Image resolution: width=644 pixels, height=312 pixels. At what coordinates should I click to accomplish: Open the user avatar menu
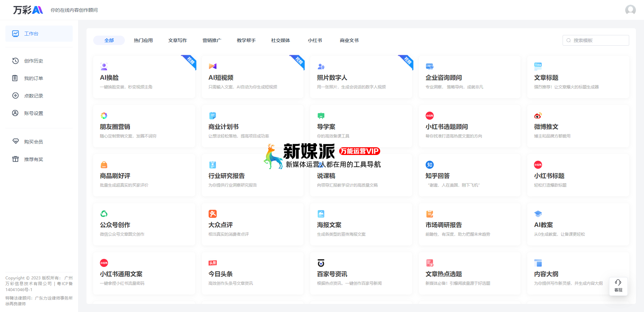(630, 10)
